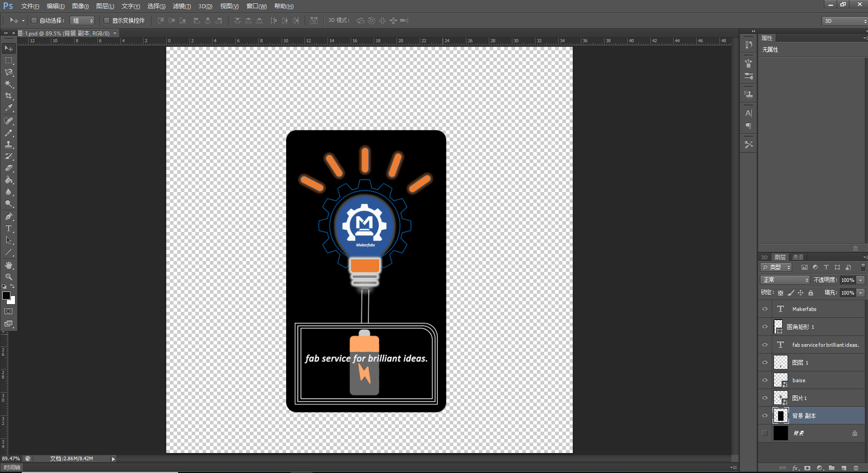Viewport: 868px width, 473px height.
Task: Open the 文件 menu
Action: pyautogui.click(x=30, y=6)
